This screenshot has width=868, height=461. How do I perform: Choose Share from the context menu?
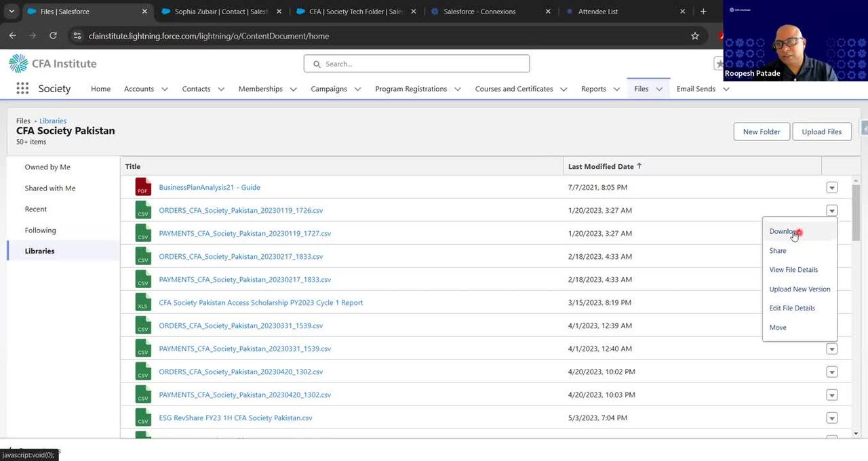800,251
